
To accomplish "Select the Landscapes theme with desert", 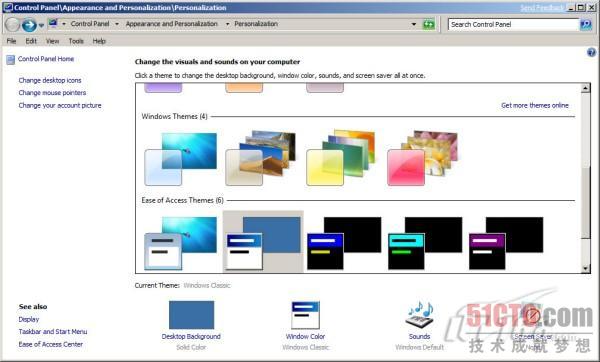I will coord(261,158).
